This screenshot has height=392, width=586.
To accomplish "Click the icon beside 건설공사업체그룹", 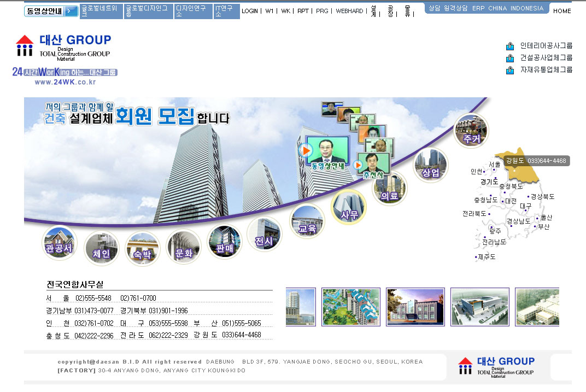I will [x=510, y=58].
